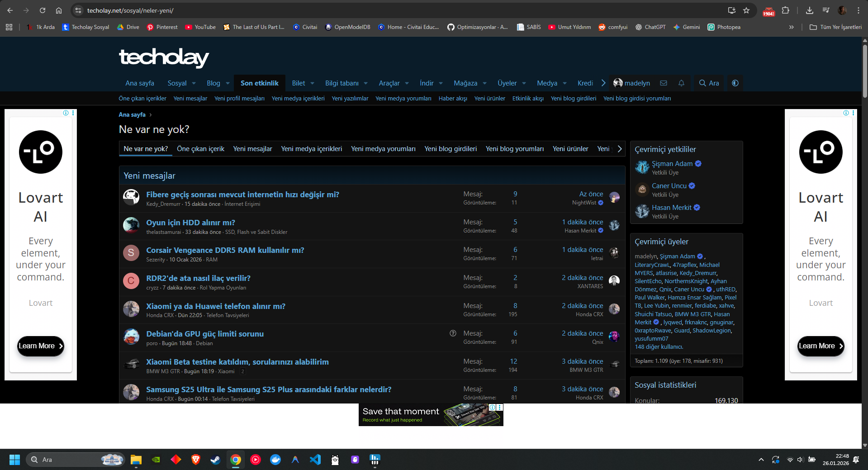This screenshot has width=868, height=470.
Task: Open the YouTube bookmark
Action: (x=200, y=27)
